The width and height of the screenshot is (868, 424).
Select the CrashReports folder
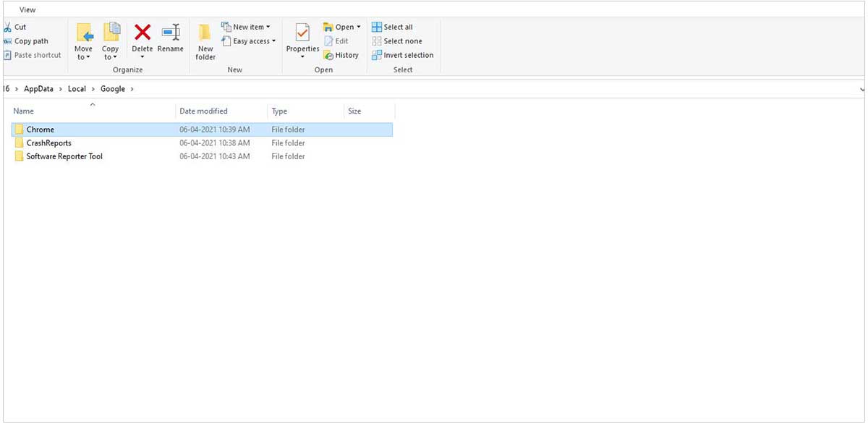pyautogui.click(x=48, y=143)
